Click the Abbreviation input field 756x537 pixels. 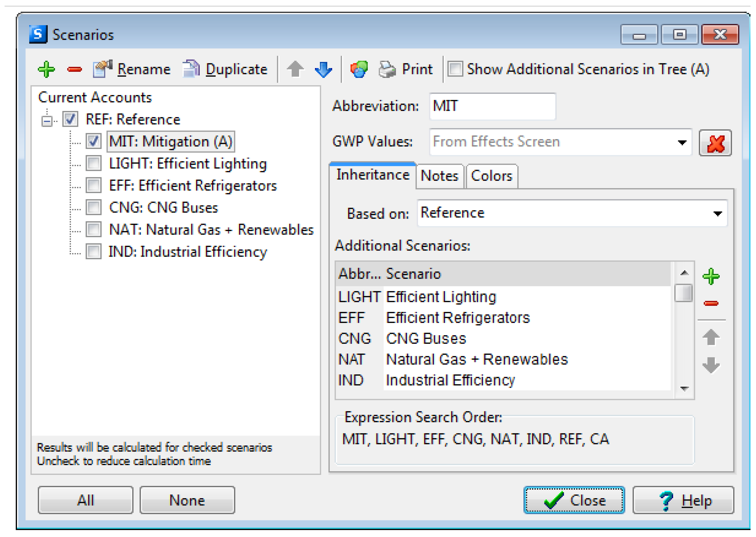click(492, 106)
